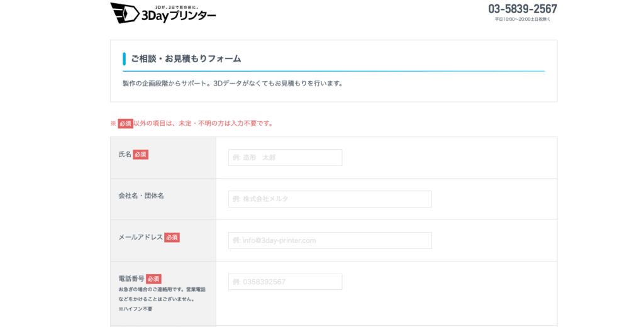Click the 3Day Printer logo icon
The height and width of the screenshot is (327, 644).
(x=124, y=13)
